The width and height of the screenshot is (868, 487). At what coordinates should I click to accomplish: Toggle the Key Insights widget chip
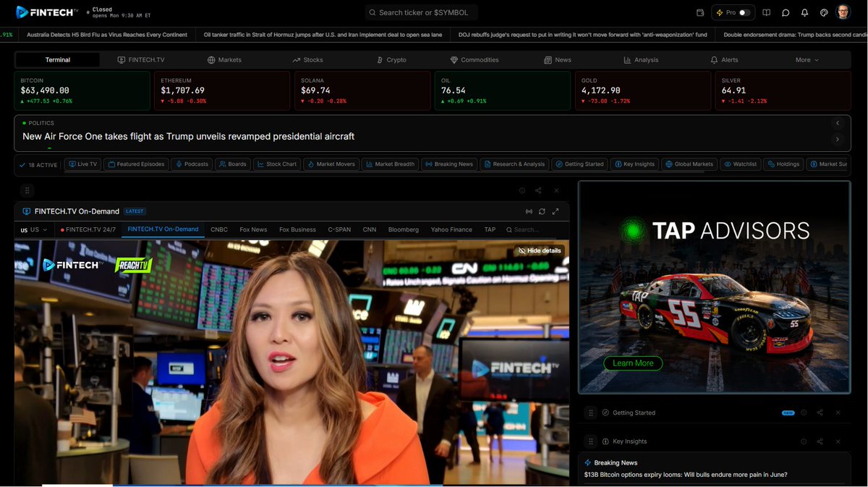point(634,164)
